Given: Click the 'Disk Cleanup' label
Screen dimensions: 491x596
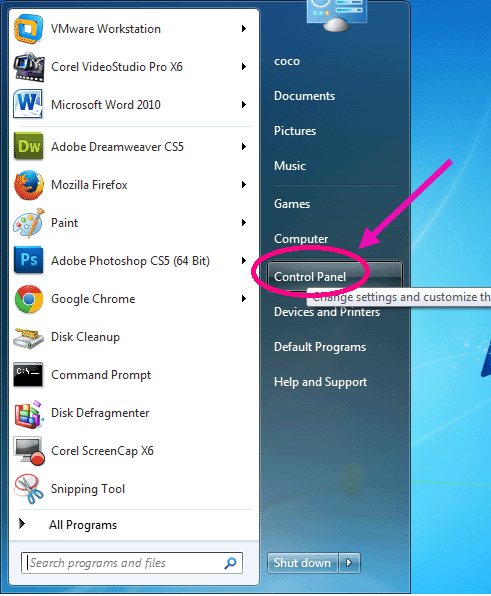Looking at the screenshot, I should click(x=86, y=337).
